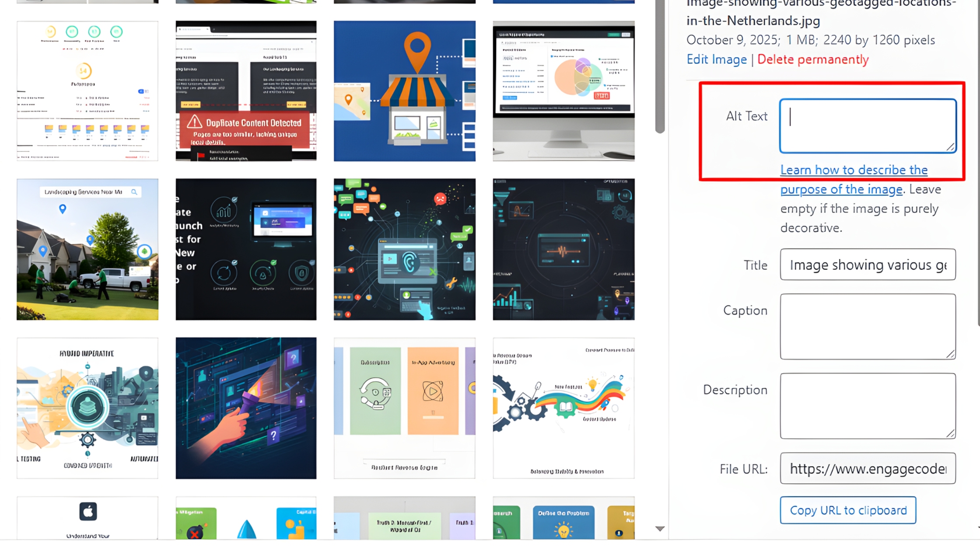
Task: Select the File URL field
Action: pyautogui.click(x=867, y=468)
